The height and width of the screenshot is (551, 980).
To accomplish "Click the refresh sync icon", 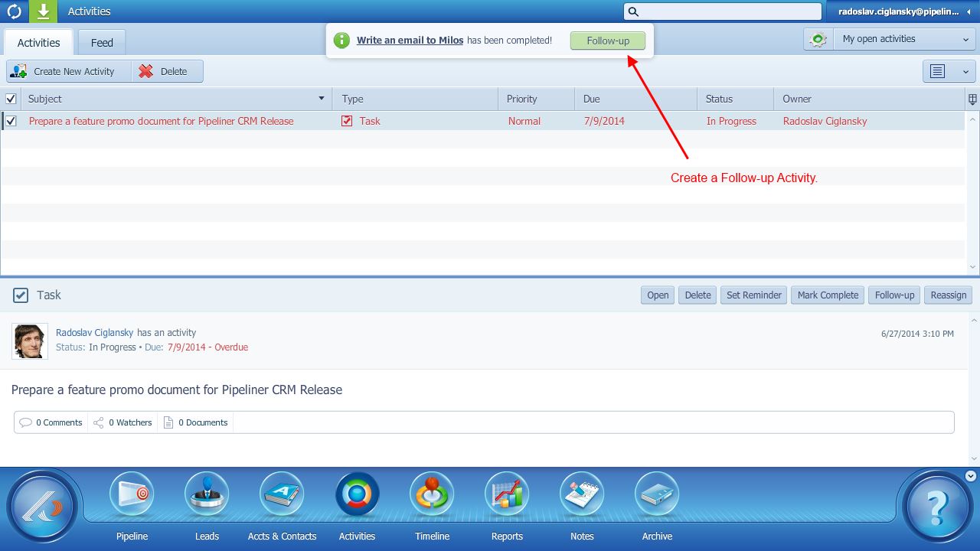I will tap(14, 11).
